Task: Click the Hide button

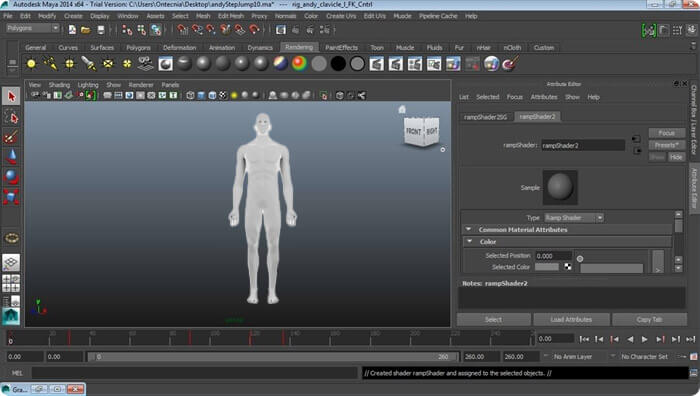Action: pos(676,157)
